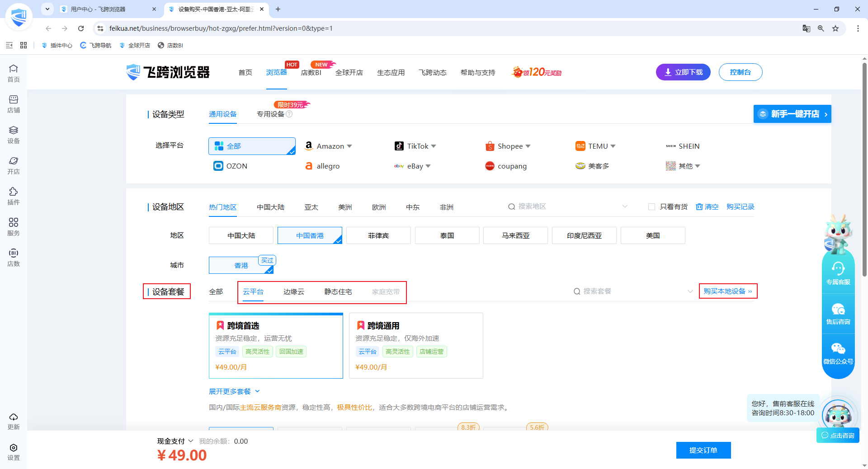Reload the page with the refresh icon
The width and height of the screenshot is (868, 469).
tap(81, 28)
